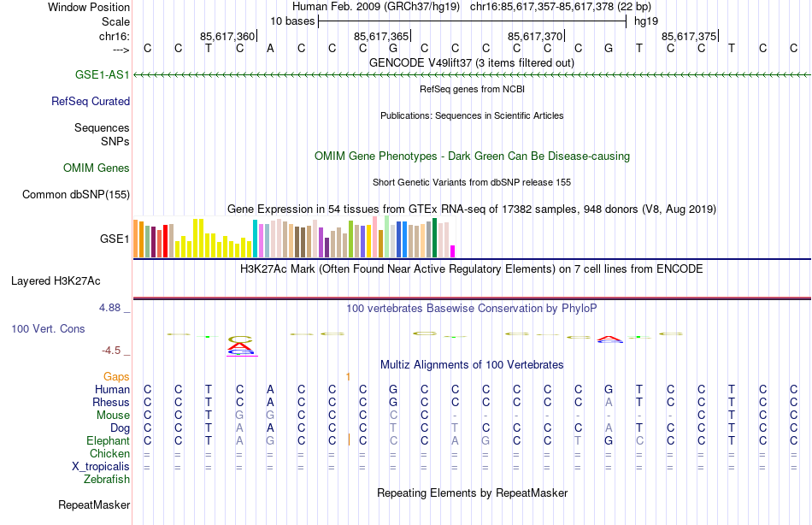
Task: Open the RefSeq Curated track label
Action: (x=90, y=101)
